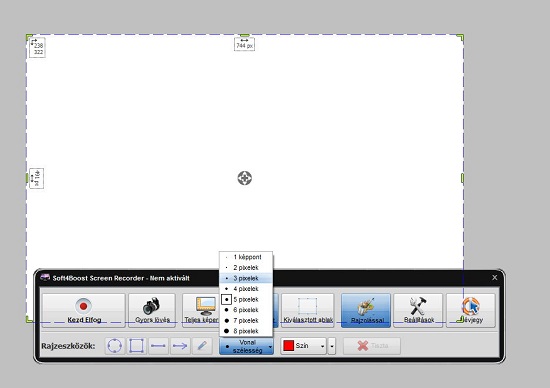
Task: Click the top-edge middle resize handle
Action: 245,35
